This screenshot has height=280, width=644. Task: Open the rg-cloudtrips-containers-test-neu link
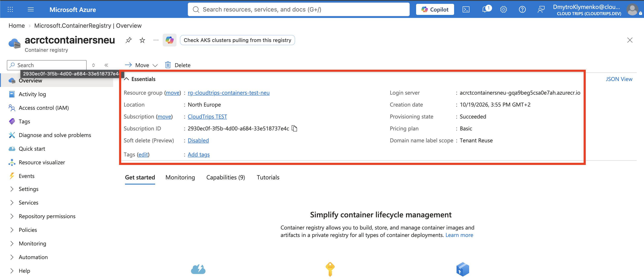[229, 93]
